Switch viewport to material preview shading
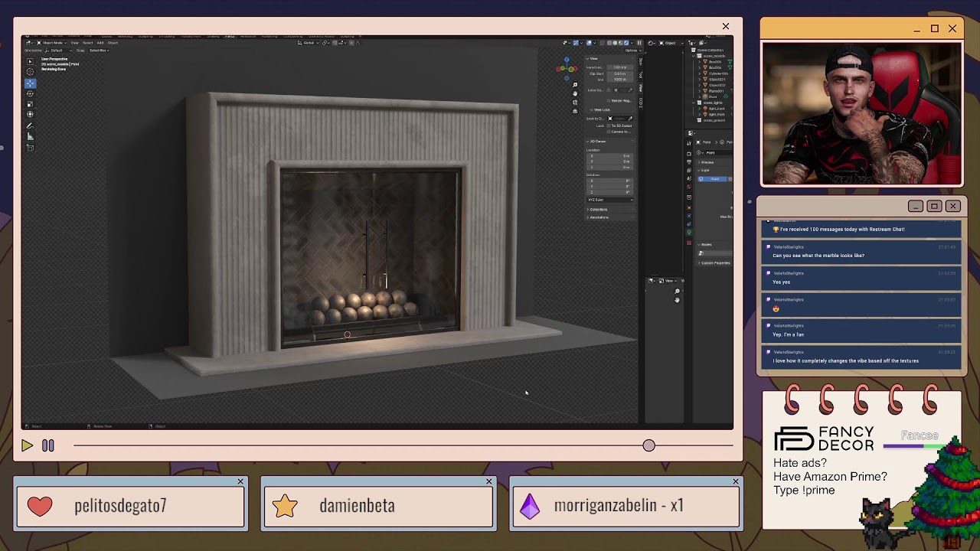 click(621, 43)
